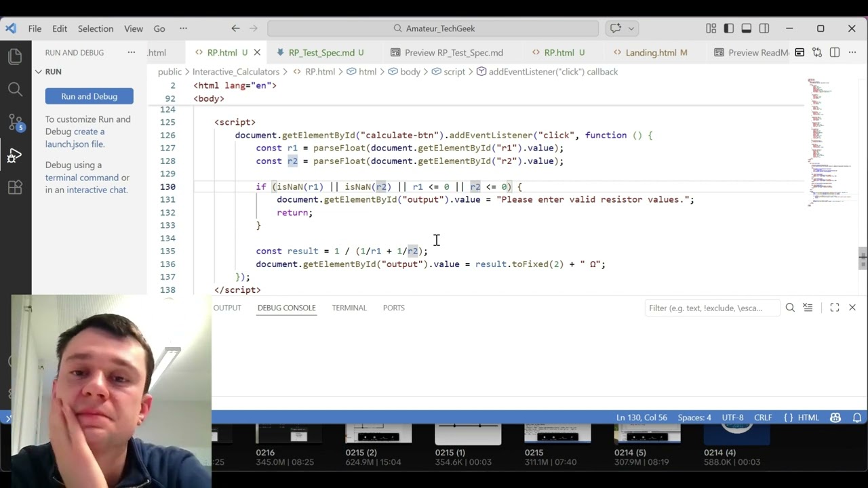Click the Amateur_TechGeek command center search
The height and width of the screenshot is (488, 868).
point(433,28)
